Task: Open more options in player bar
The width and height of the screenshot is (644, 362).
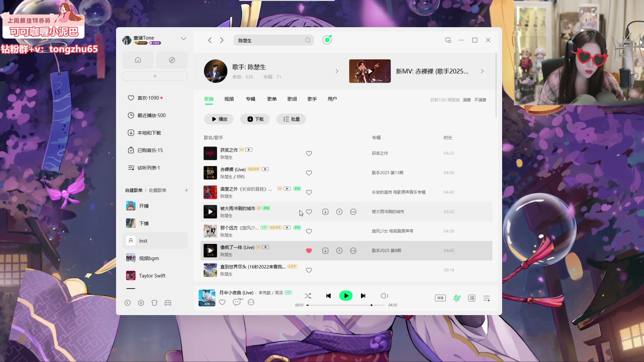Action: [x=251, y=302]
